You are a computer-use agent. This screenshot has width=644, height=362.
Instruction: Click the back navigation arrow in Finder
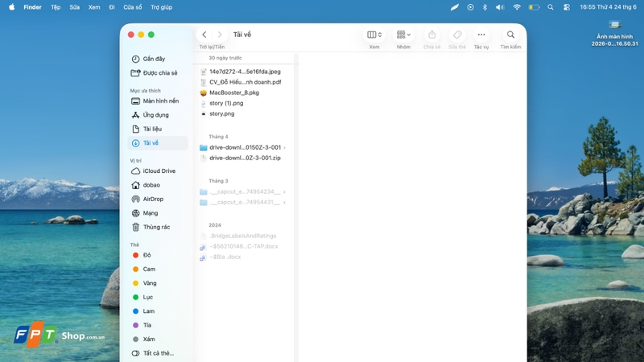click(204, 35)
